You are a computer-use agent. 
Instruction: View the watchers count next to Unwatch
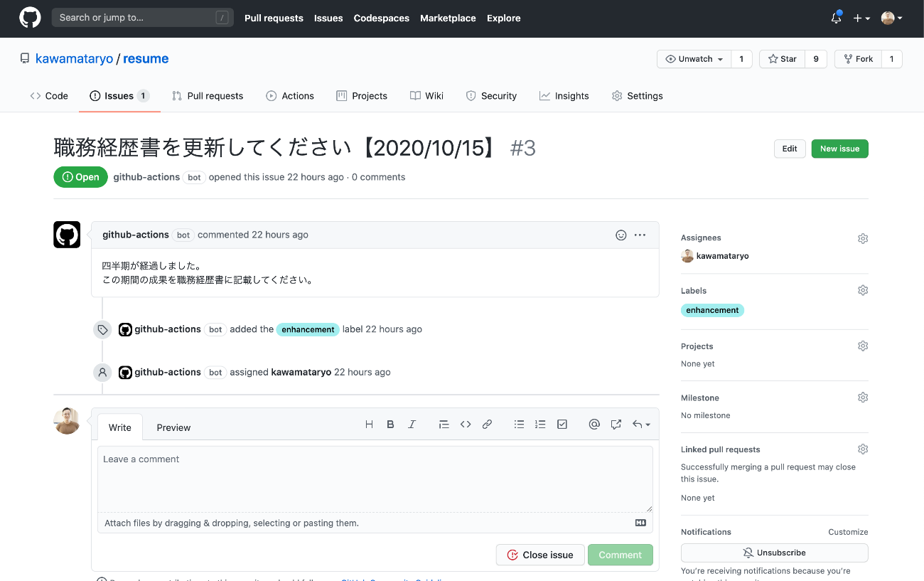(x=741, y=59)
